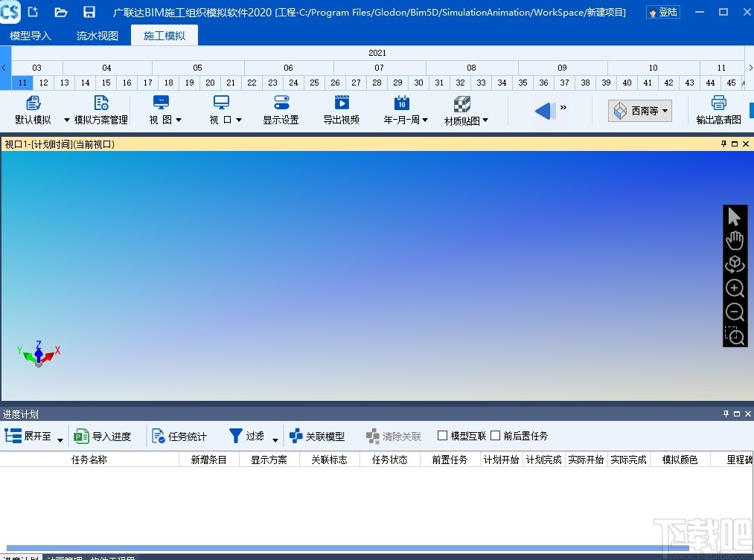The width and height of the screenshot is (754, 560).
Task: Toggle the 清除关联 button state
Action: click(393, 435)
